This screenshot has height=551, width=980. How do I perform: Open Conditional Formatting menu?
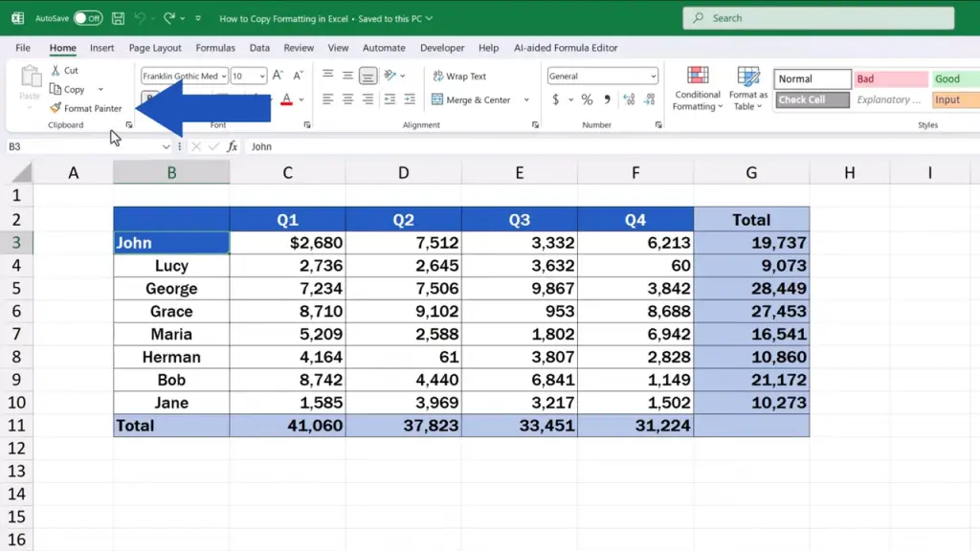(697, 88)
